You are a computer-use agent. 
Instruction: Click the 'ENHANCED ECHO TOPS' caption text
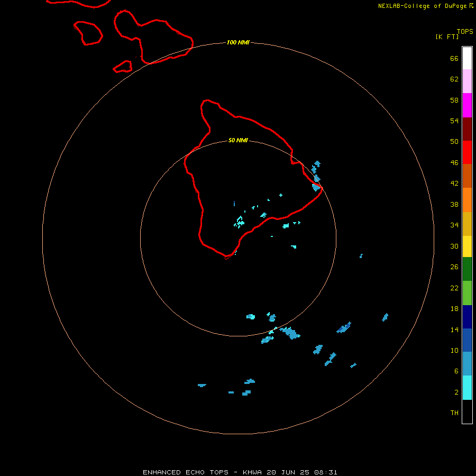pos(186,472)
